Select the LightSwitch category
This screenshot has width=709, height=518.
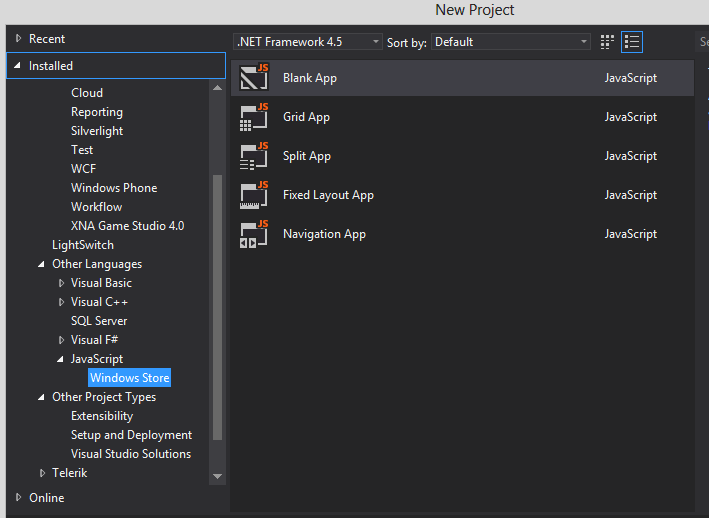click(83, 245)
